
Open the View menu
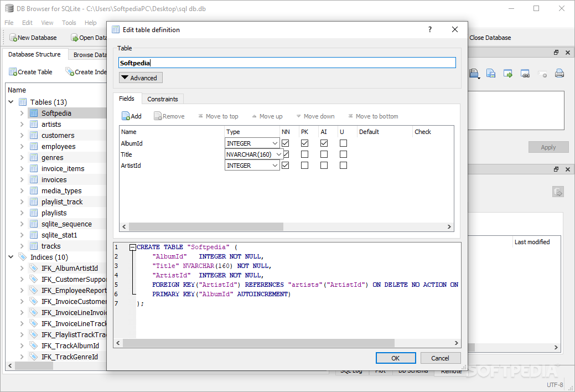[47, 23]
